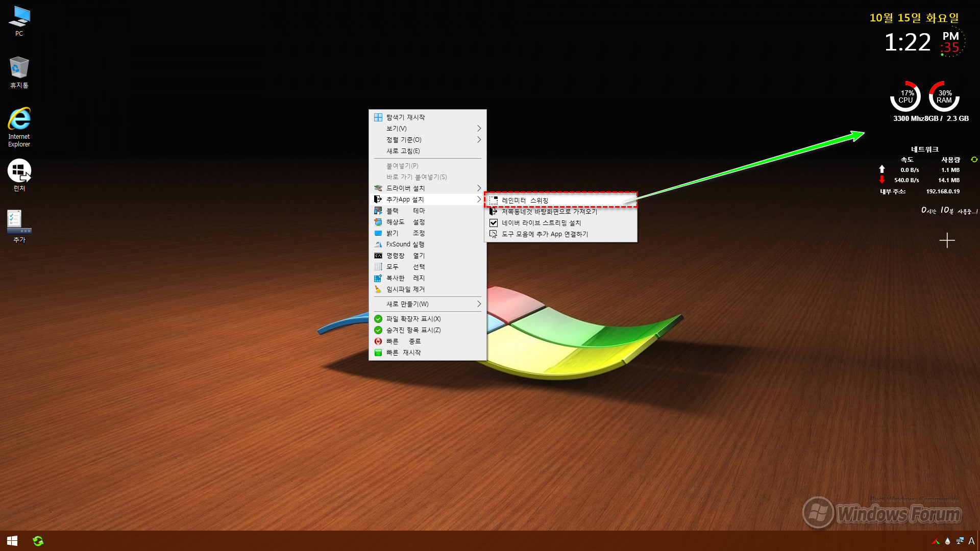This screenshot has width=980, height=551.
Task: Click the 네트워크 widget heading
Action: coord(925,149)
